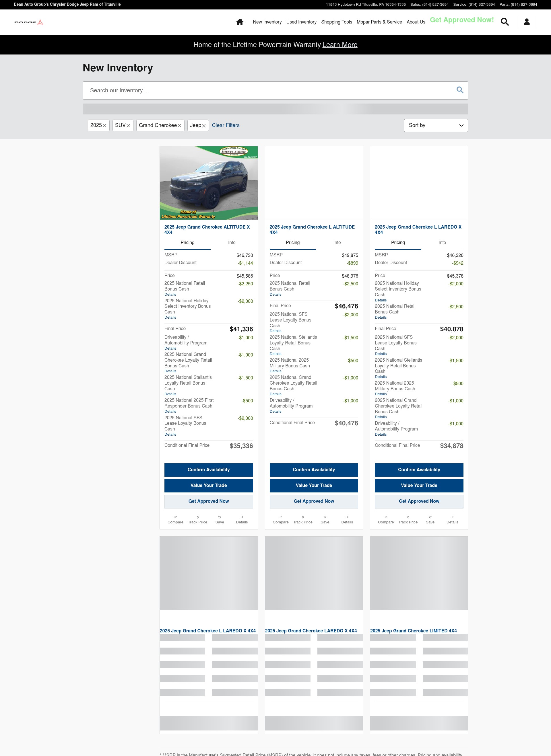Remove the 2025 filter chip
The image size is (551, 756).
(104, 126)
